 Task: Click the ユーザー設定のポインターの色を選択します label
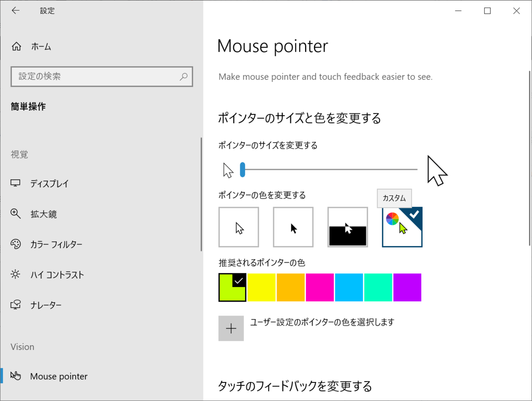click(x=322, y=322)
